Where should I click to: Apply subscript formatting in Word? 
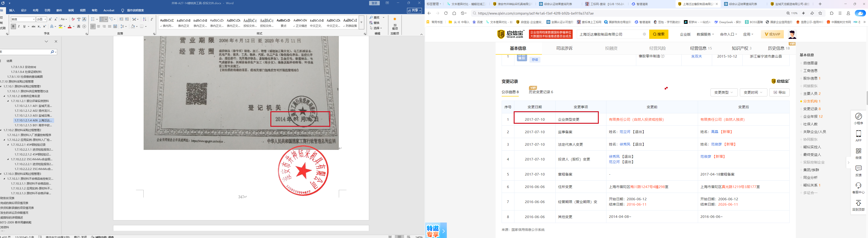(x=39, y=26)
